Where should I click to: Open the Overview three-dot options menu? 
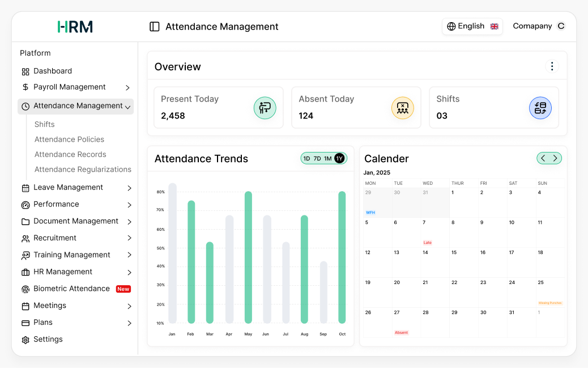tap(552, 66)
